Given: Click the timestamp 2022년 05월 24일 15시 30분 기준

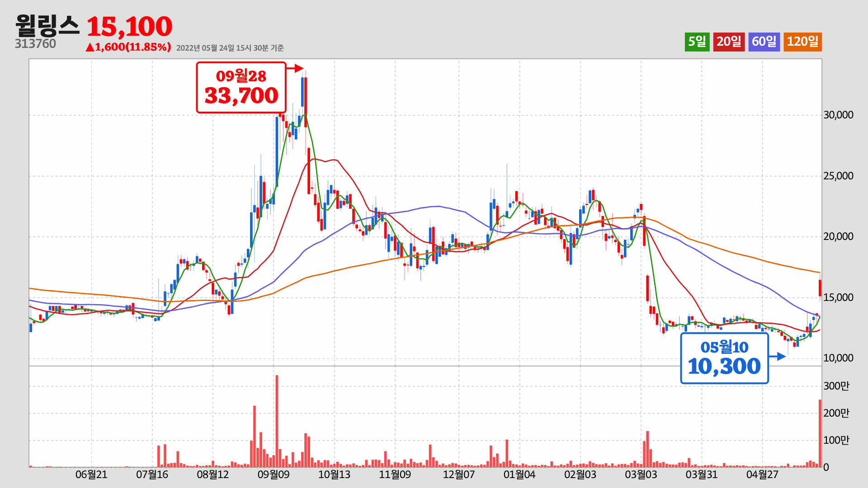Looking at the screenshot, I should 230,48.
